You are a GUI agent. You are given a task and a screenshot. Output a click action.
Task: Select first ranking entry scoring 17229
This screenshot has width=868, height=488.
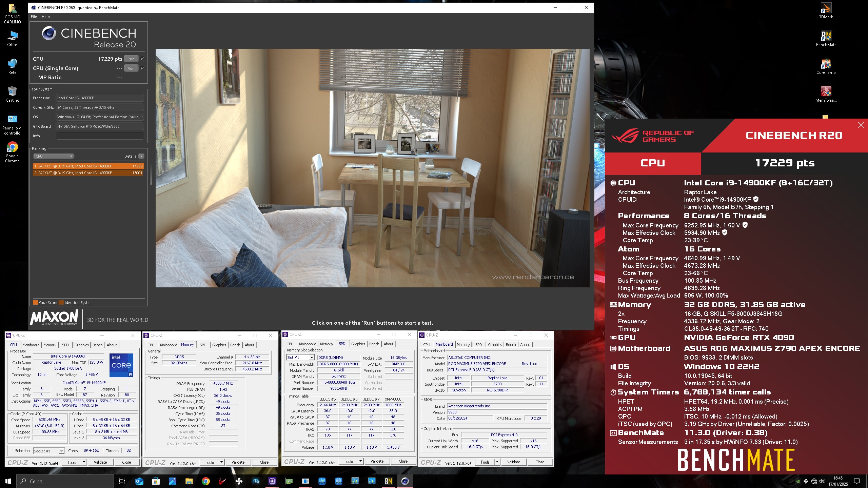[88, 166]
